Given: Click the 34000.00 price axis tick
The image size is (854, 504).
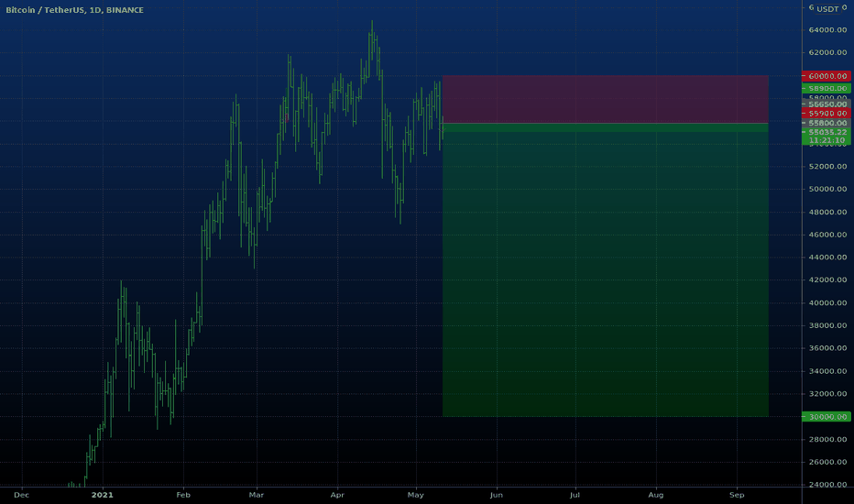Looking at the screenshot, I should point(827,371).
